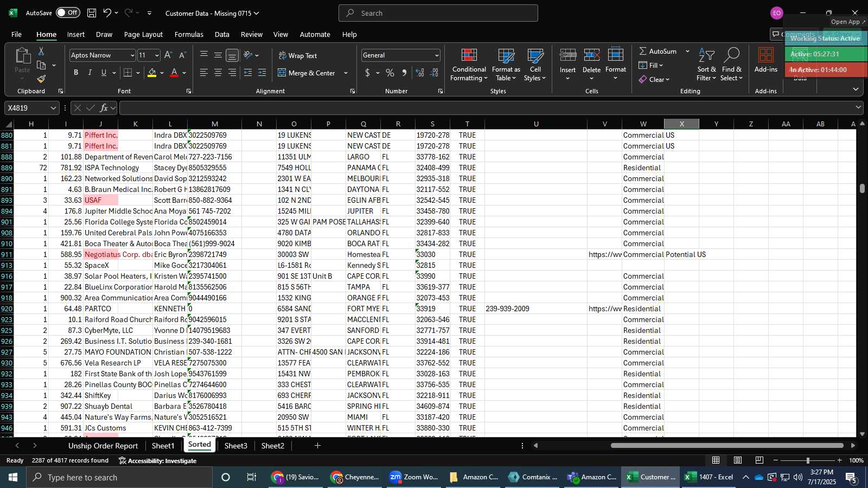Toggle AutoSave switch
Screen dimensions: 868x488
[x=68, y=13]
